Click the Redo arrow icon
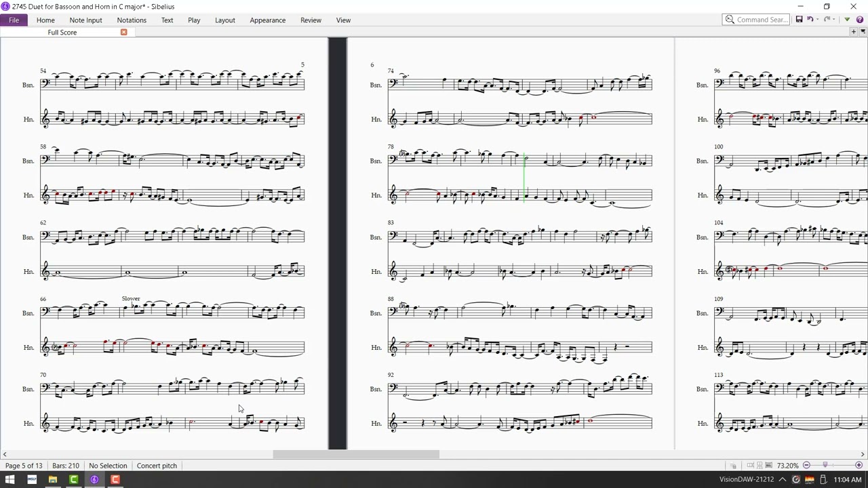This screenshot has width=868, height=488. 827,20
